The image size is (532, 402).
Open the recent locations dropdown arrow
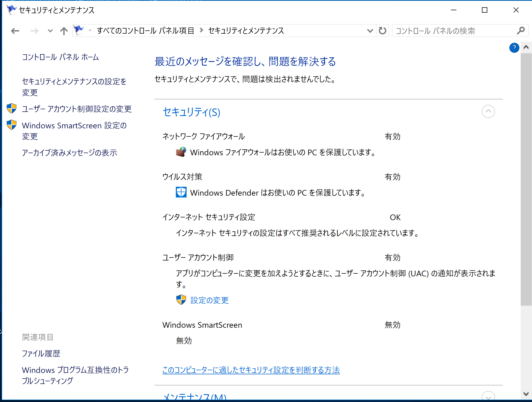(x=50, y=31)
